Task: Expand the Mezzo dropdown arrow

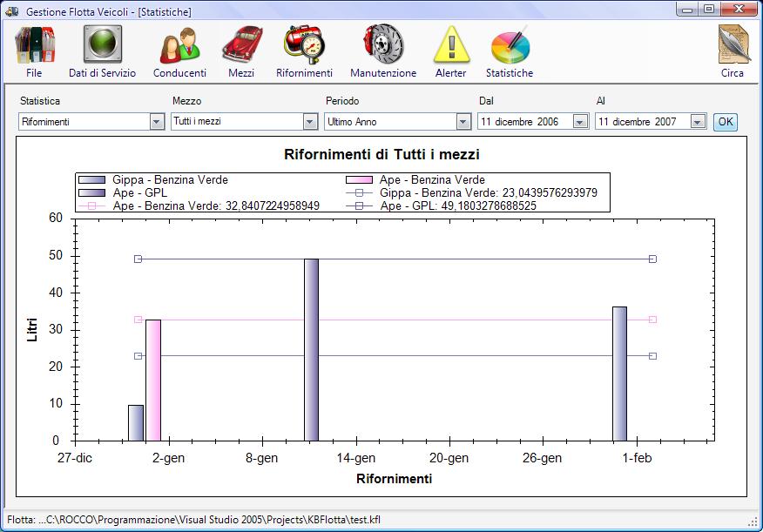Action: pos(310,122)
